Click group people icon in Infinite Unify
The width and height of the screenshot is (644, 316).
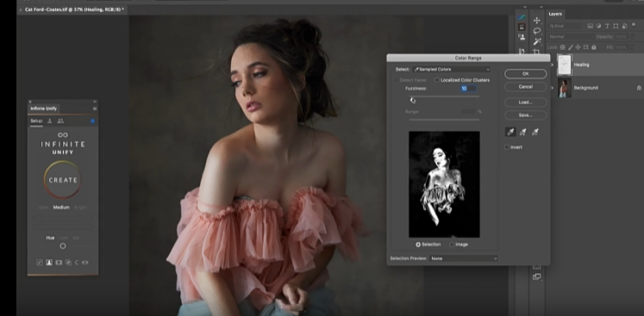[60, 121]
